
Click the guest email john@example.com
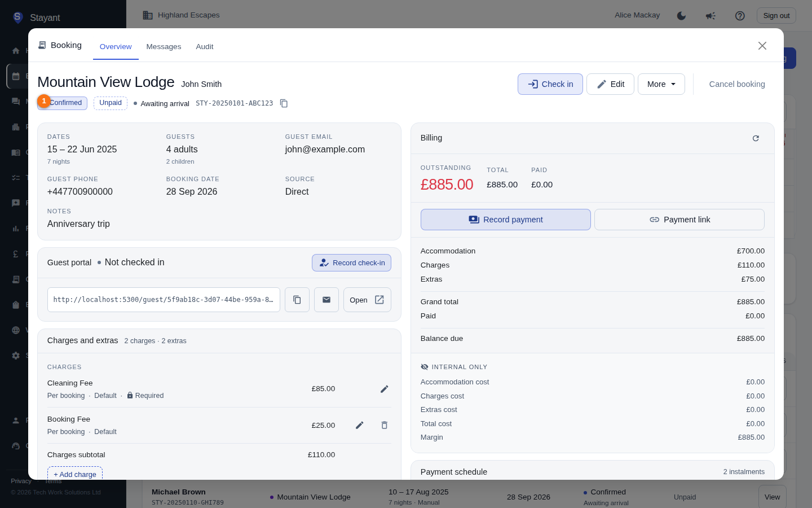click(325, 150)
